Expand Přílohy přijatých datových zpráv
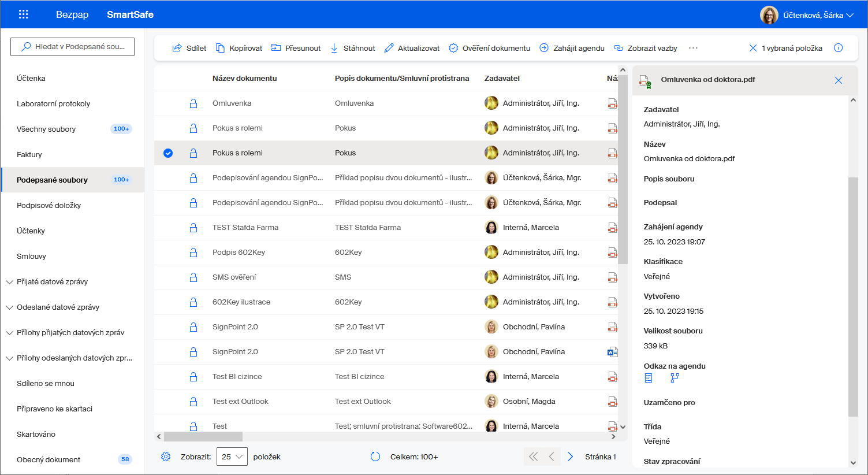The height and width of the screenshot is (475, 868). 9,333
